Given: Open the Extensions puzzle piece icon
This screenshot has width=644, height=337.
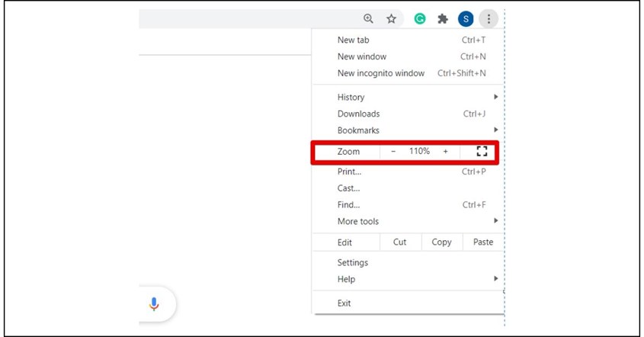Looking at the screenshot, I should click(x=442, y=18).
